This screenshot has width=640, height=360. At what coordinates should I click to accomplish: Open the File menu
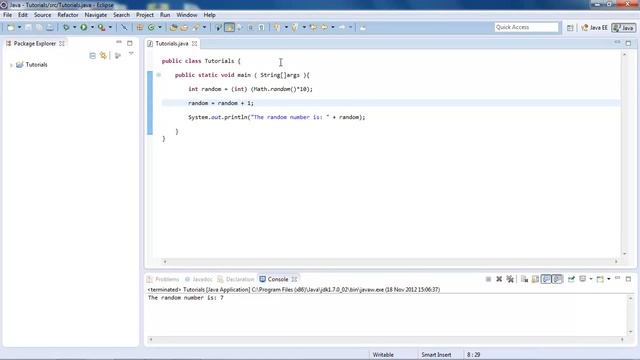pos(7,15)
